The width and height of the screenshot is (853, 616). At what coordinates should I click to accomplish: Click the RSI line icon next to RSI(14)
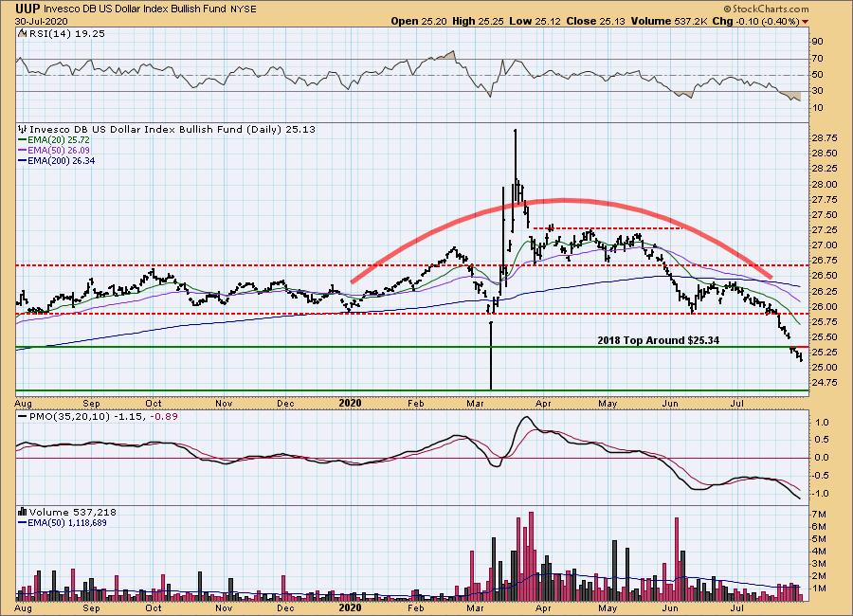[x=23, y=33]
